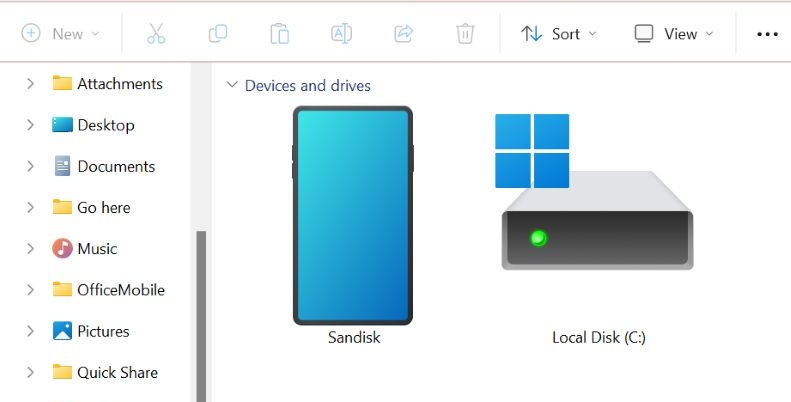Image resolution: width=791 pixels, height=402 pixels.
Task: Expand the Documents tree chevron
Action: tap(30, 166)
